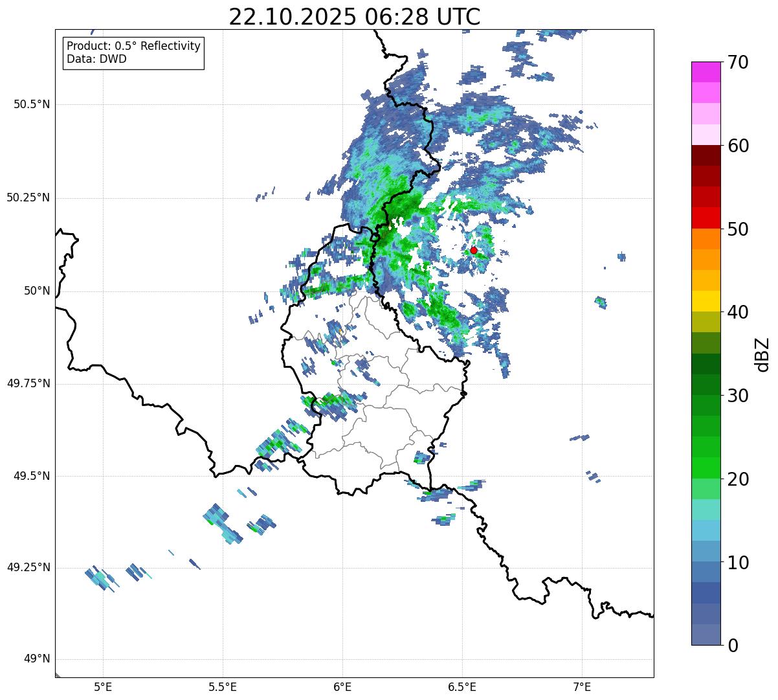The width and height of the screenshot is (778, 700).
Task: Click the 5°E longitude tick label
Action: click(x=103, y=686)
